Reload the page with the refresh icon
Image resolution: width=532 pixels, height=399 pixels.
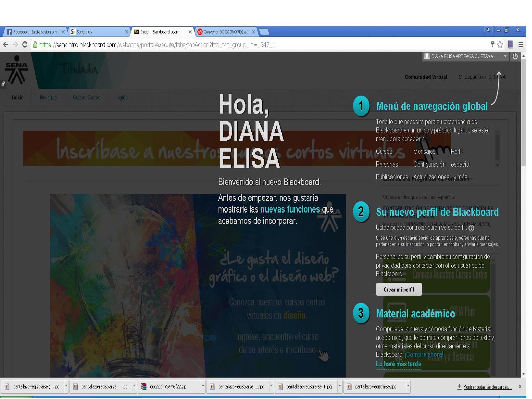click(25, 45)
